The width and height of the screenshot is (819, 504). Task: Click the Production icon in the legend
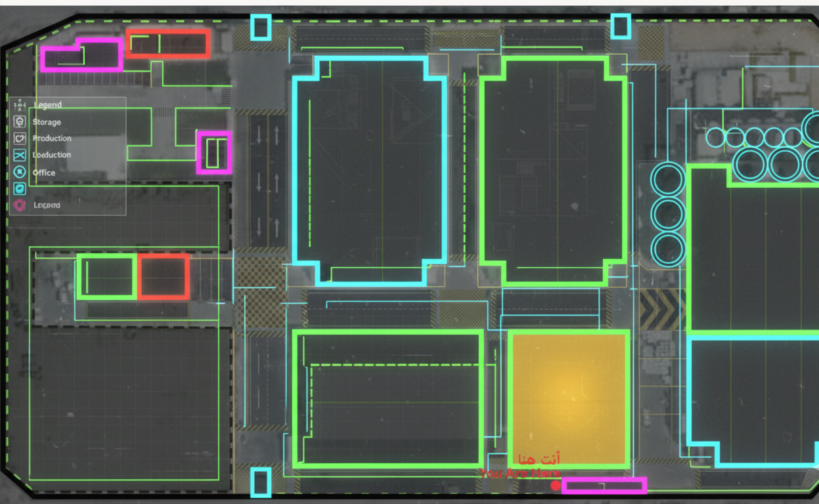pos(20,138)
